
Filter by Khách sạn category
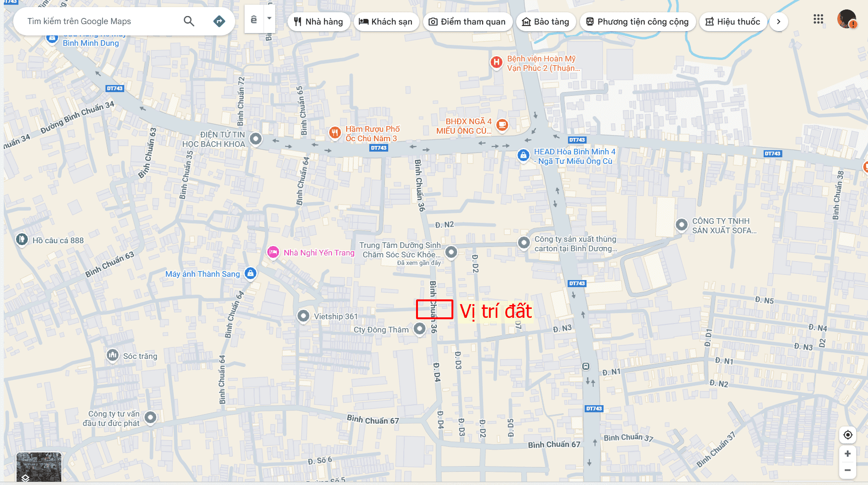(386, 22)
